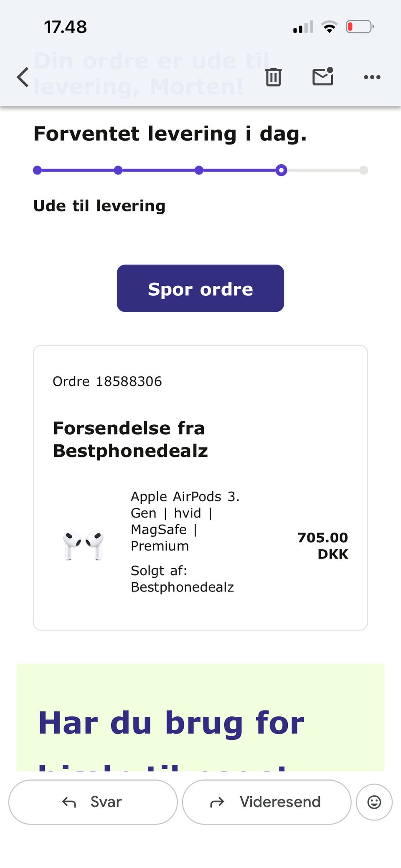
Task: Tap the Svar reply button
Action: coord(93,802)
